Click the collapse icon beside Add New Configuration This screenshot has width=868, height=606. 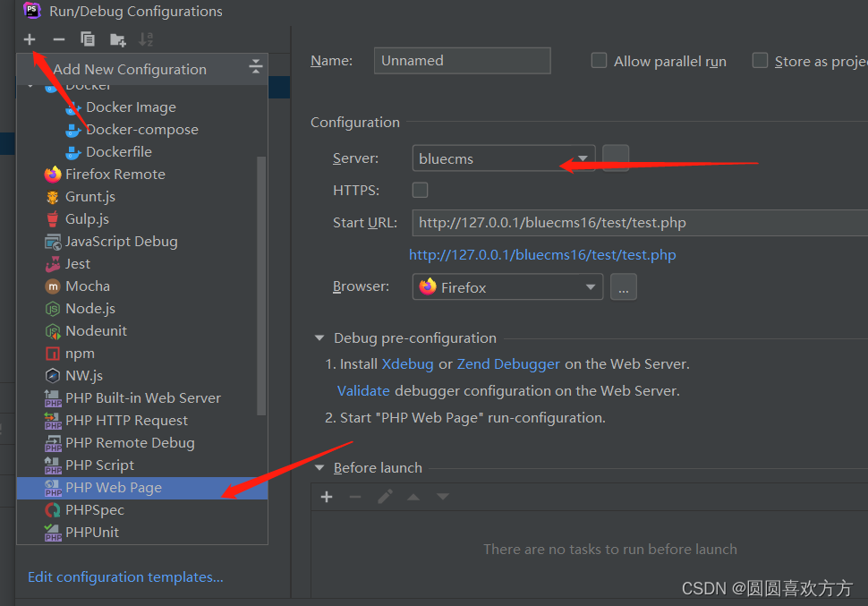click(x=255, y=67)
